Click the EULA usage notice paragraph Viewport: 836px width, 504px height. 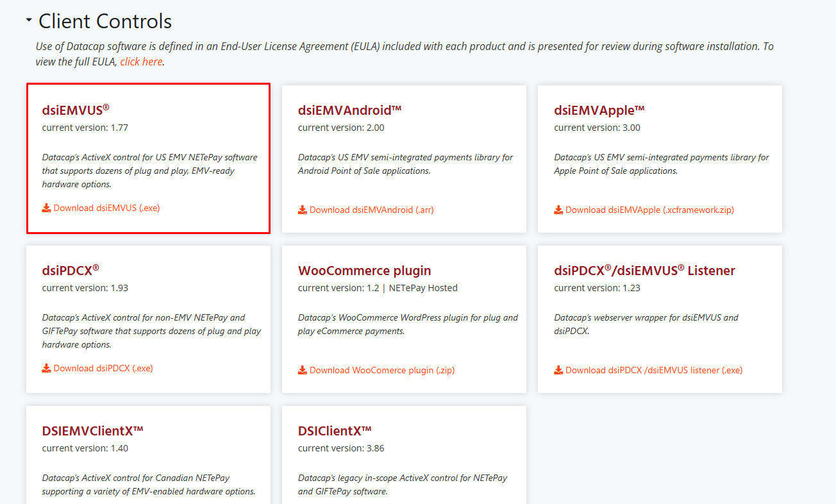405,55
